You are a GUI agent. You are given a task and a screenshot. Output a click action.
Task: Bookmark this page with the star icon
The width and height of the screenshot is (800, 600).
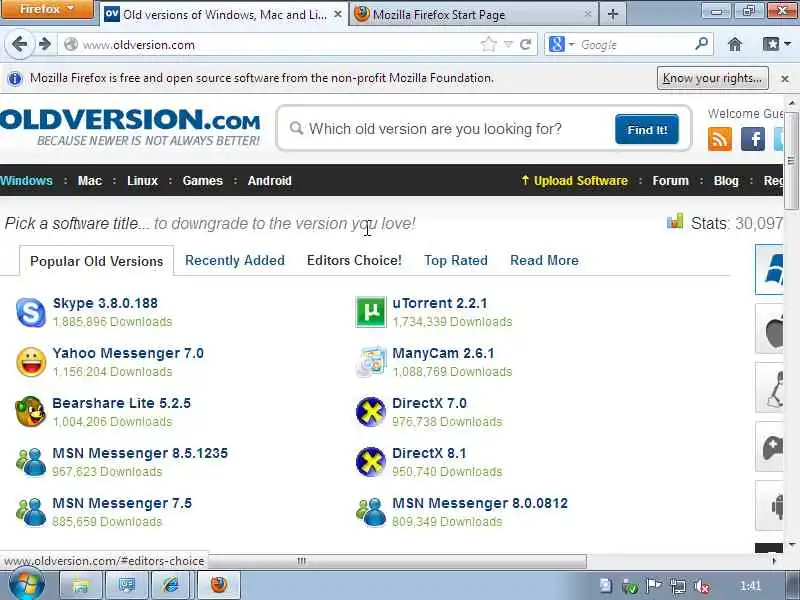[x=488, y=44]
